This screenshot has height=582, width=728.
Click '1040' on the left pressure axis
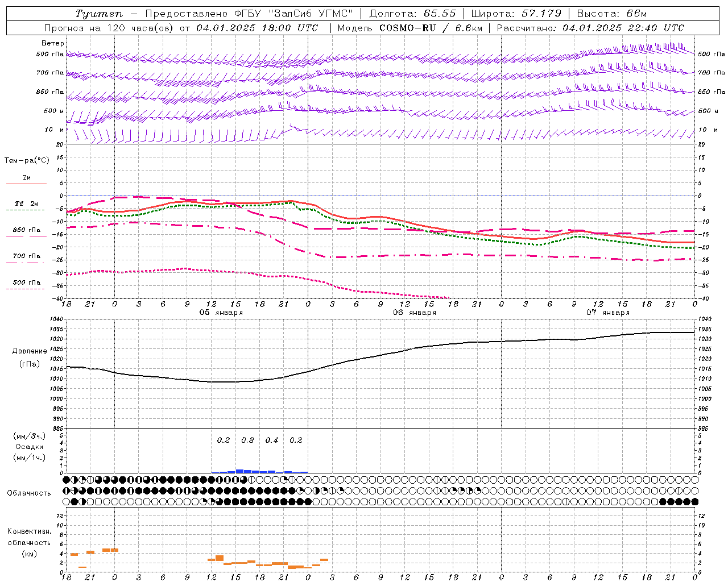(x=57, y=320)
